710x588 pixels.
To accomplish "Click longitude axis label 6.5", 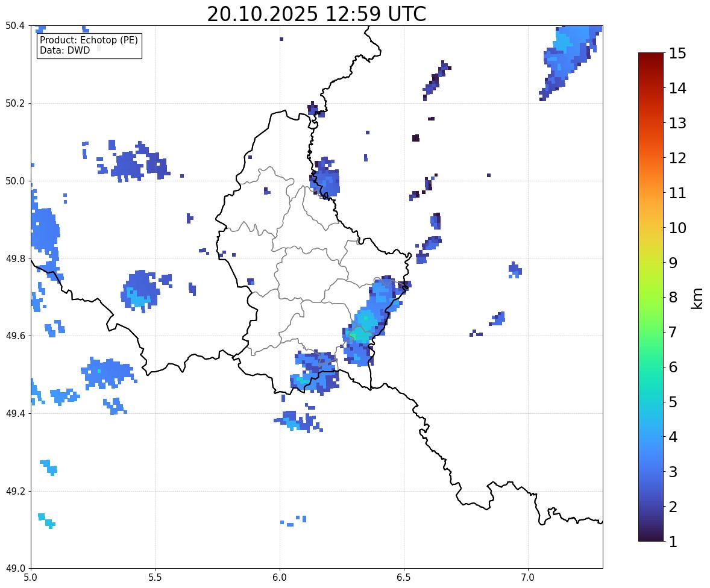I will 404,578.
